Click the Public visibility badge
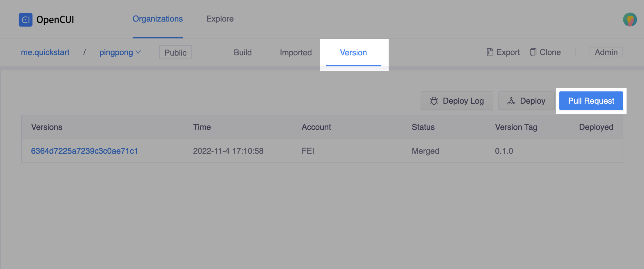 [175, 52]
